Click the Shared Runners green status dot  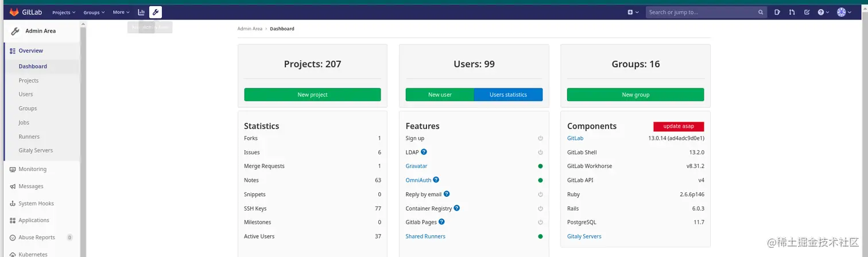coord(540,236)
